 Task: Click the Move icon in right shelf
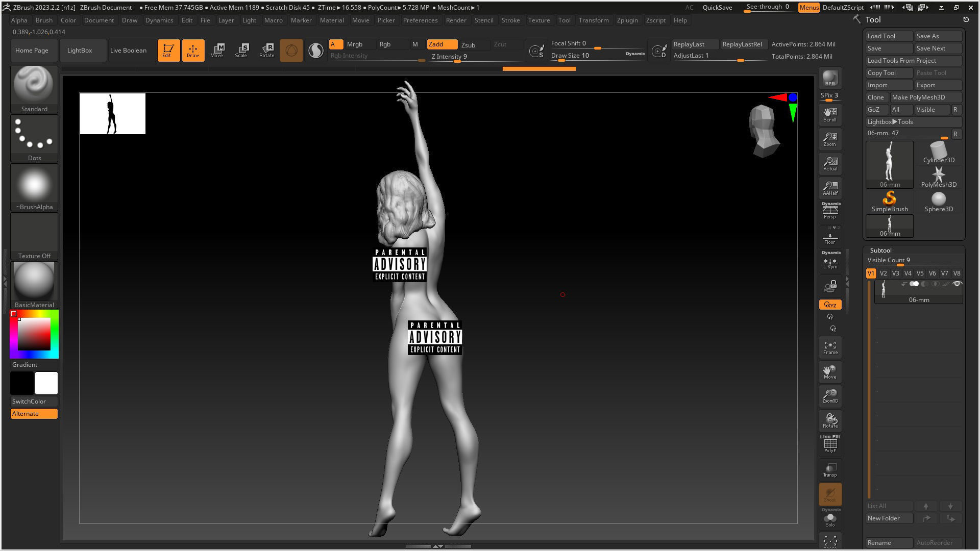pyautogui.click(x=830, y=371)
